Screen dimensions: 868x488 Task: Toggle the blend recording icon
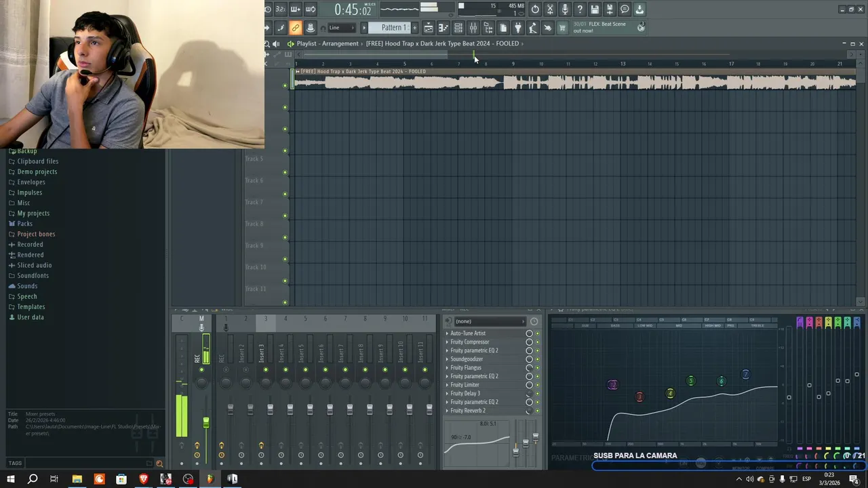click(x=296, y=9)
